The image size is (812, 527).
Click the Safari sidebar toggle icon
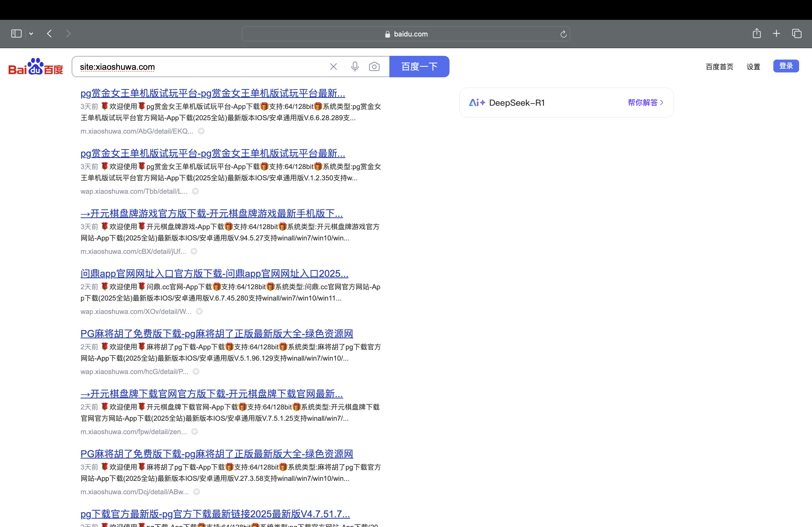tap(16, 33)
